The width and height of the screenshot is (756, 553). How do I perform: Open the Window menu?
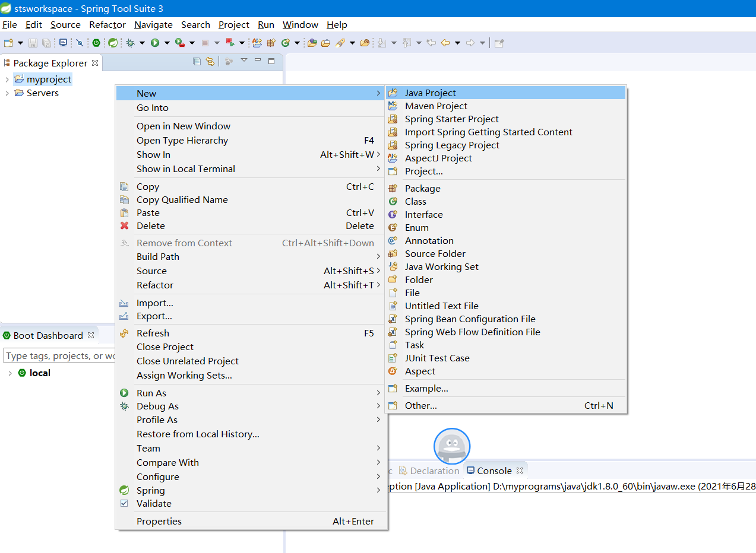tap(300, 24)
